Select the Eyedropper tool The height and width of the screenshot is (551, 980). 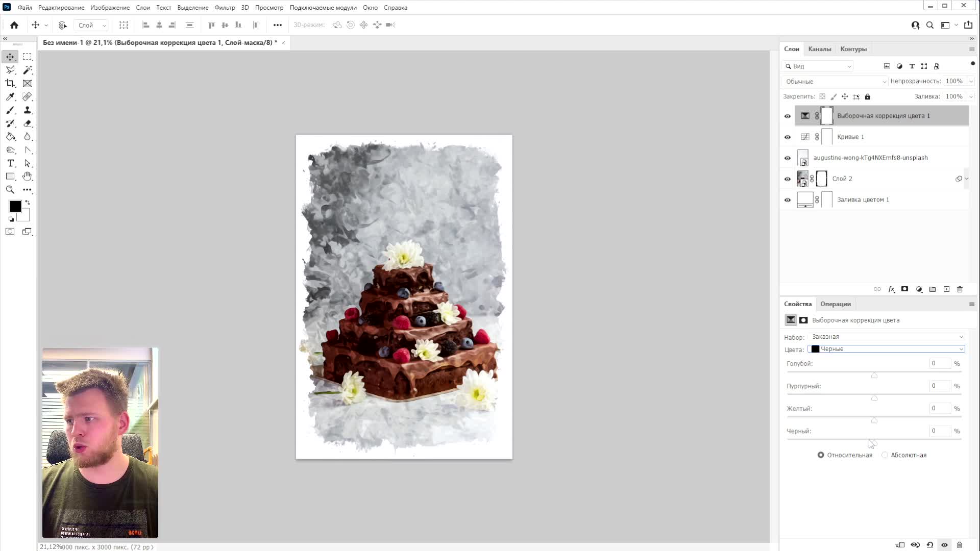pyautogui.click(x=10, y=96)
